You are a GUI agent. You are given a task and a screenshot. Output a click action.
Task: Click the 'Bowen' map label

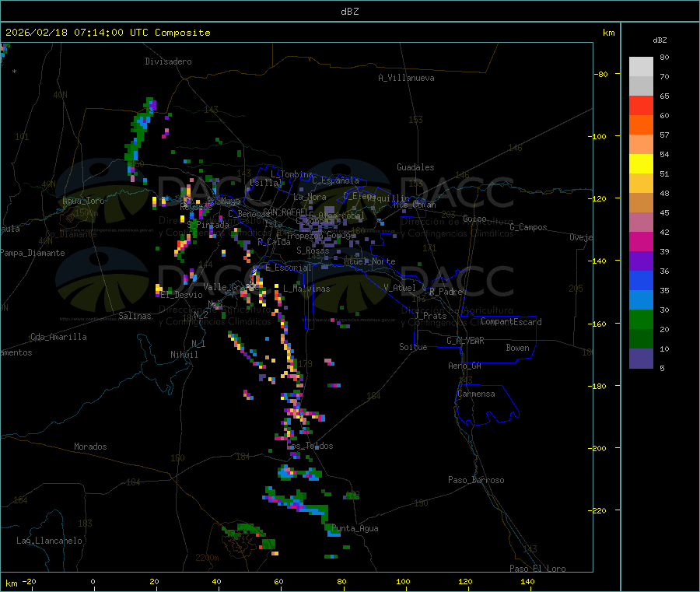pyautogui.click(x=517, y=347)
